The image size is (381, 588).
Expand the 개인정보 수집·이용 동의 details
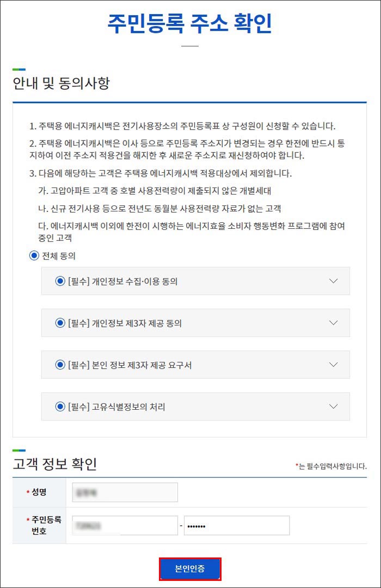pos(334,281)
